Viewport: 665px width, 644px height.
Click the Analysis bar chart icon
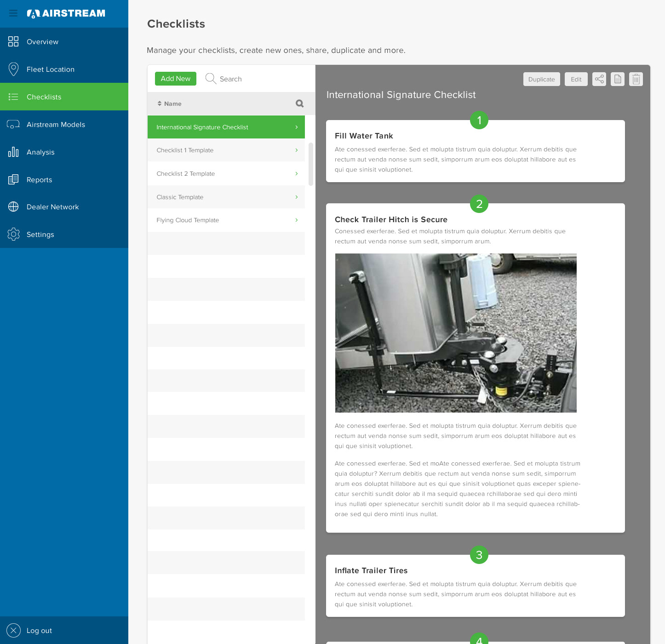[x=13, y=152]
